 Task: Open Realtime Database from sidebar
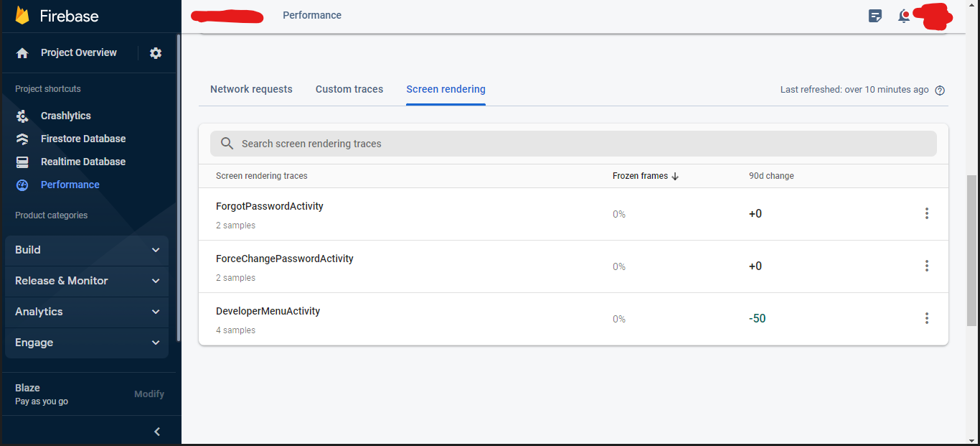83,162
